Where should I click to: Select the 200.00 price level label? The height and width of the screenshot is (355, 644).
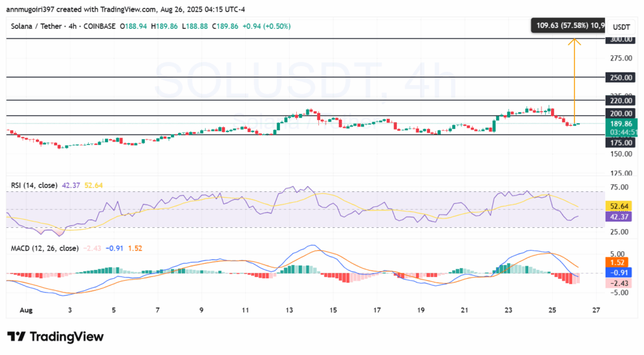point(621,114)
